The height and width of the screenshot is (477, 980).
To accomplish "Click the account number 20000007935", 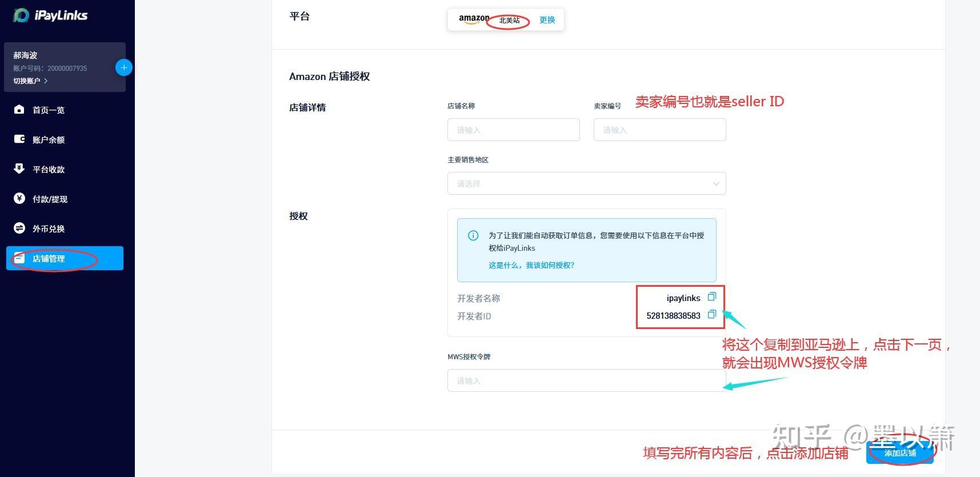I will pyautogui.click(x=67, y=69).
